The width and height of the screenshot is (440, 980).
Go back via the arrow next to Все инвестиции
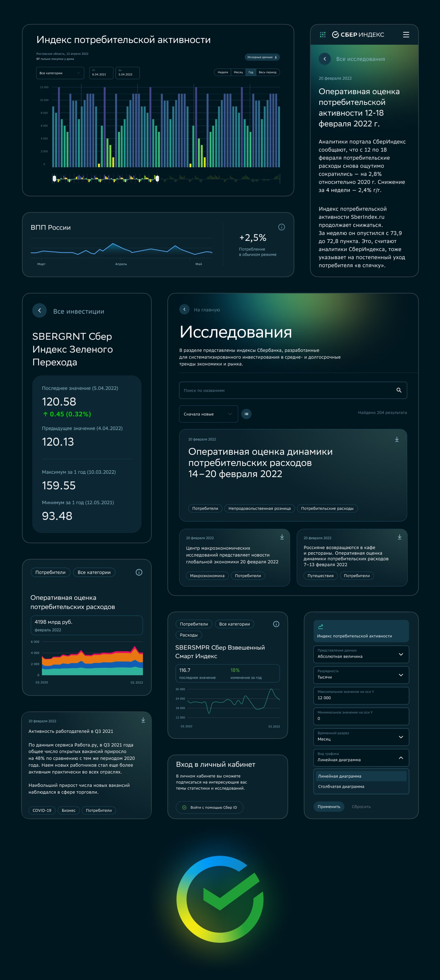[x=39, y=310]
